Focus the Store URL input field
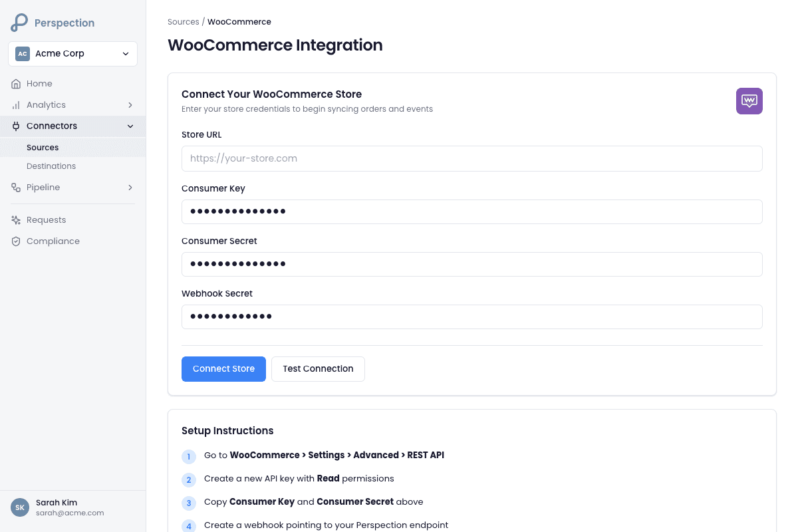Viewport: 798px width, 532px height. coord(472,159)
